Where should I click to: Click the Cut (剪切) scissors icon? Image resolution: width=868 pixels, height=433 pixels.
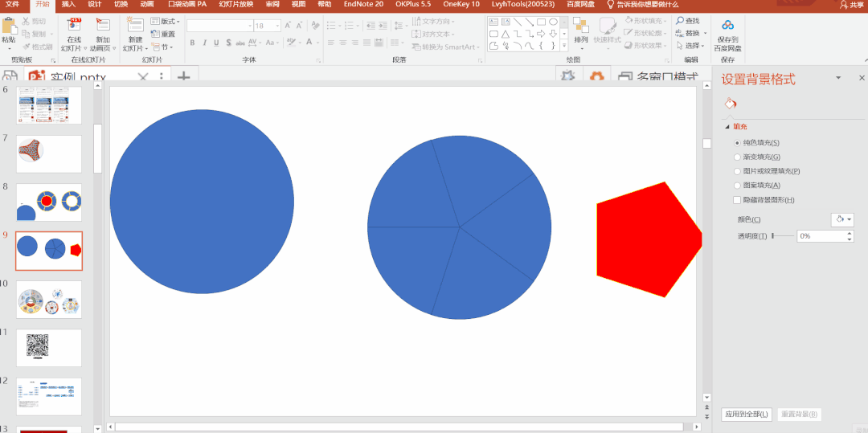[x=26, y=21]
